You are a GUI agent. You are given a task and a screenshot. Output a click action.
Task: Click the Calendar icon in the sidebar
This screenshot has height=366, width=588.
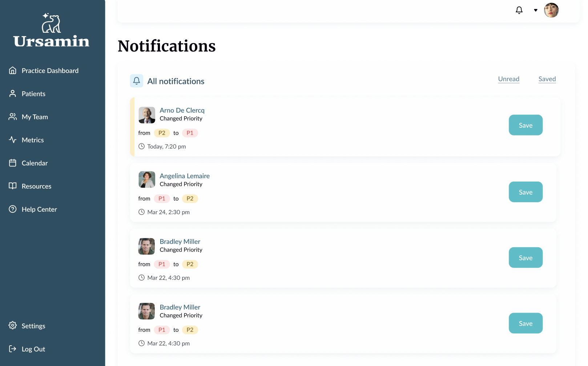click(x=13, y=163)
